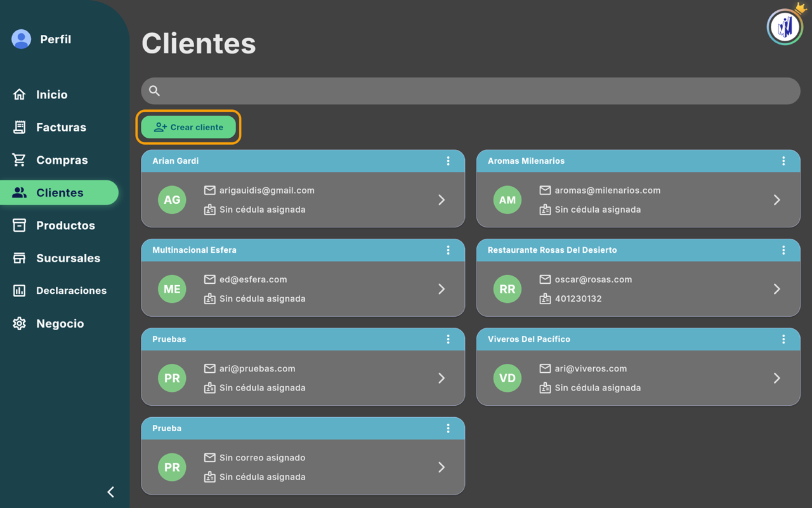Expand Arian Gardi details with chevron
Image resolution: width=812 pixels, height=508 pixels.
click(x=442, y=200)
